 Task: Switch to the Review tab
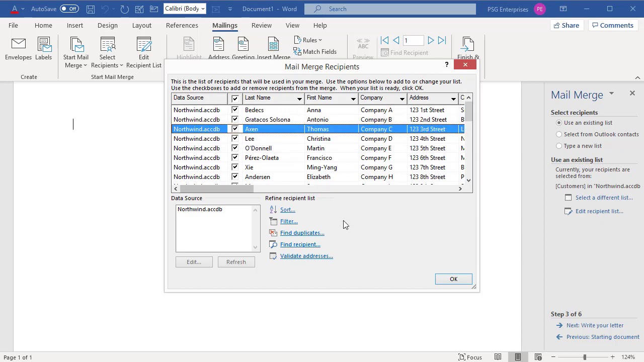point(262,25)
